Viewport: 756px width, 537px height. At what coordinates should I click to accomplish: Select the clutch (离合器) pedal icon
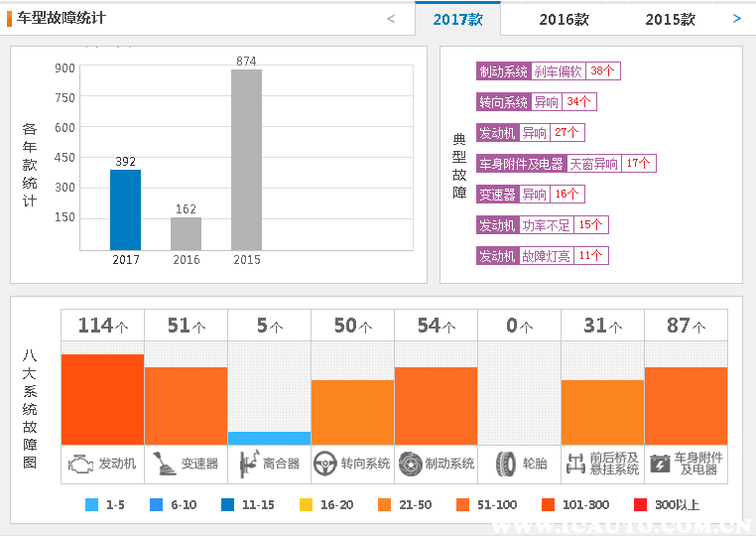click(247, 463)
